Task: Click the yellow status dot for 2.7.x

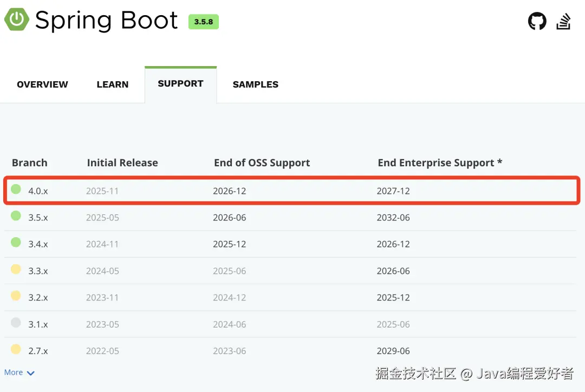Action: coord(16,349)
